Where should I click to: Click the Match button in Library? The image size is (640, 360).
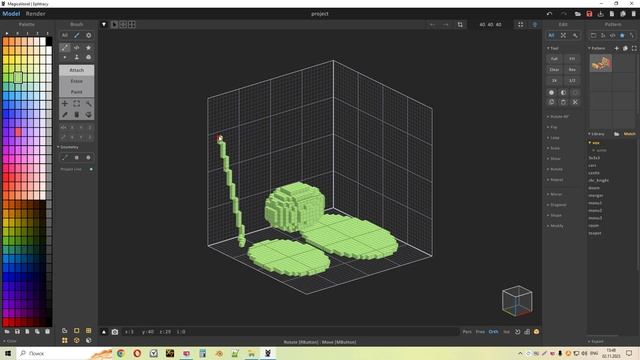click(629, 134)
